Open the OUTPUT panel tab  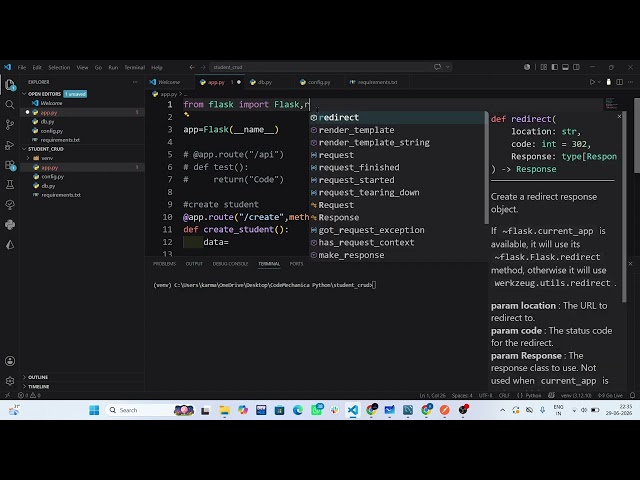coord(194,264)
